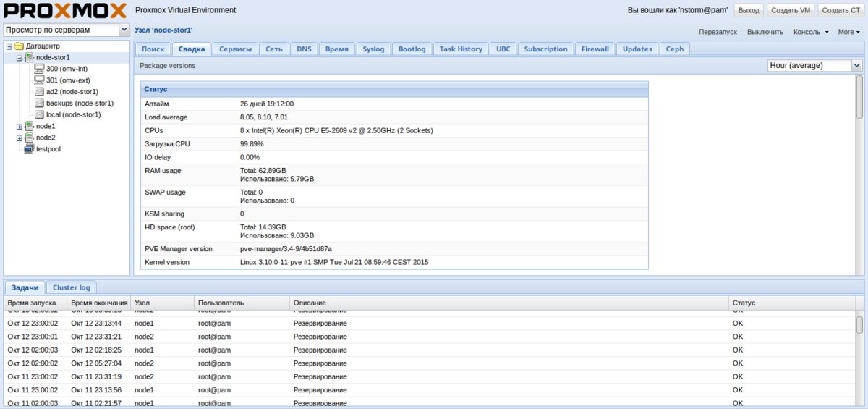This screenshot has height=409, width=868.
Task: Select the Задачи tab
Action: click(25, 287)
